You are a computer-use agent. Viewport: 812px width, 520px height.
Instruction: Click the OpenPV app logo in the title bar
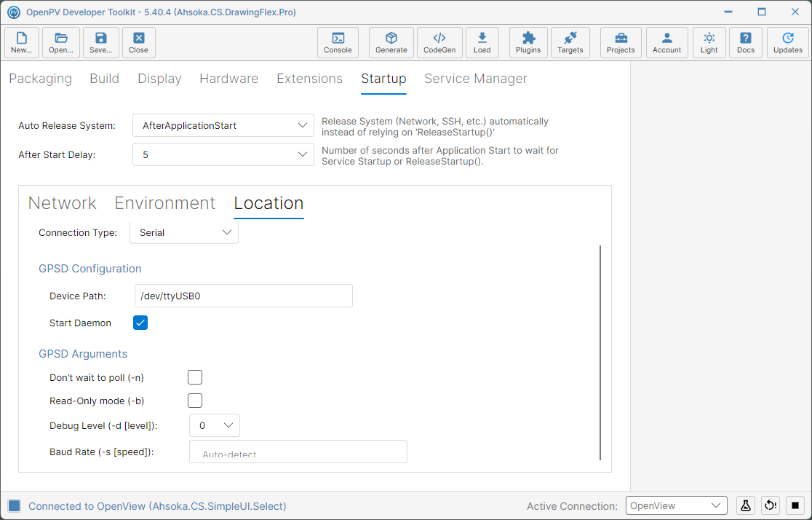click(14, 12)
